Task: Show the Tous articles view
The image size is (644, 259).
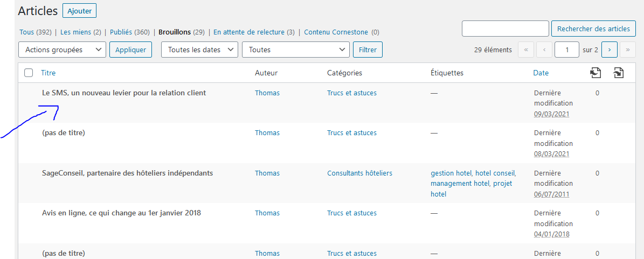Action: [x=27, y=32]
